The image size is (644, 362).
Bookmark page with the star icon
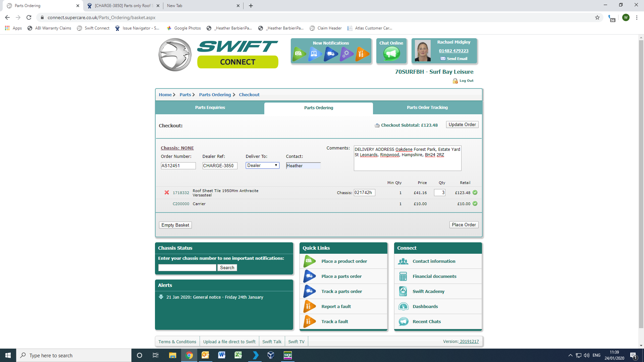(597, 17)
